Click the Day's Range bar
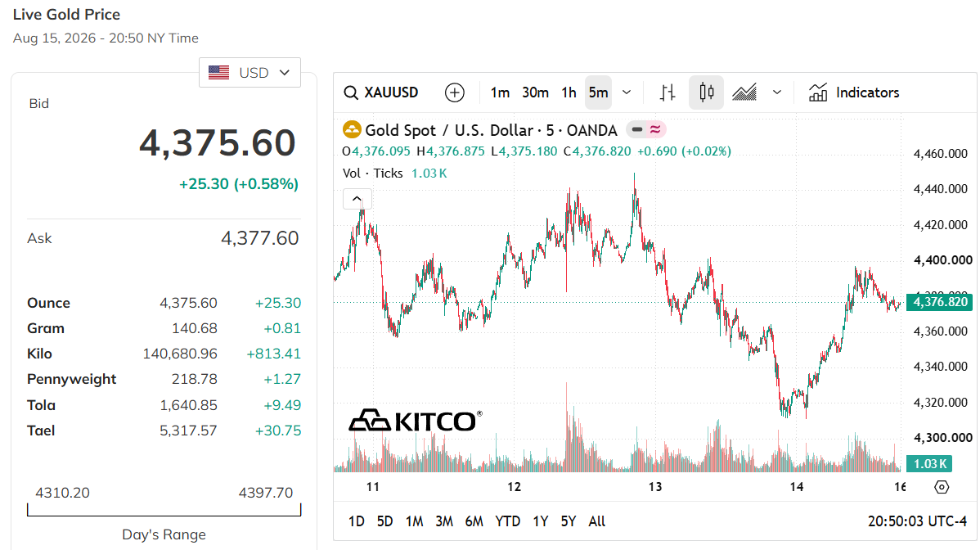 click(x=164, y=510)
